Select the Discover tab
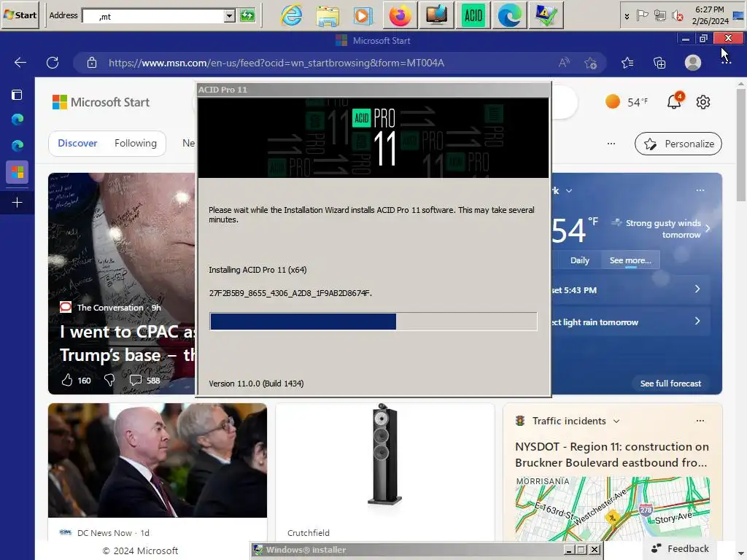Image resolution: width=747 pixels, height=560 pixels. (77, 144)
